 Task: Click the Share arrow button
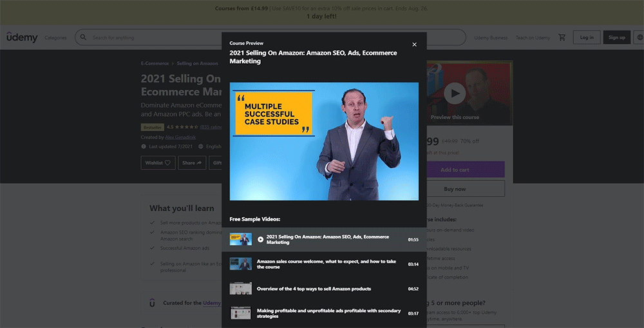[x=192, y=163]
